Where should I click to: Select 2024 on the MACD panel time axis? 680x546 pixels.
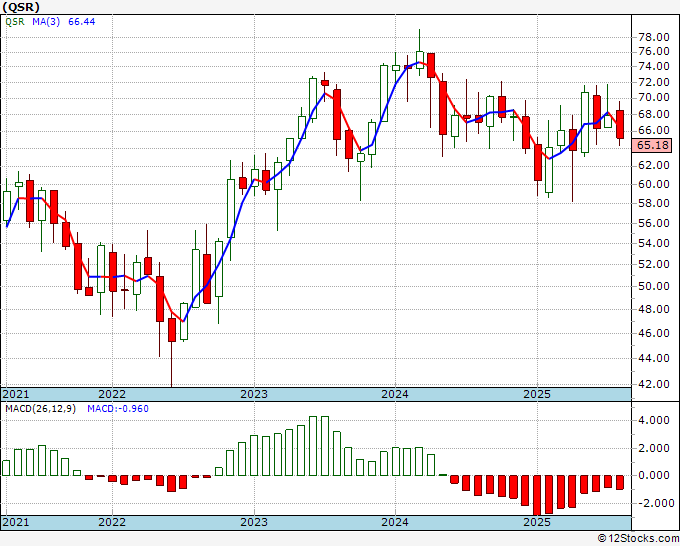pos(395,522)
